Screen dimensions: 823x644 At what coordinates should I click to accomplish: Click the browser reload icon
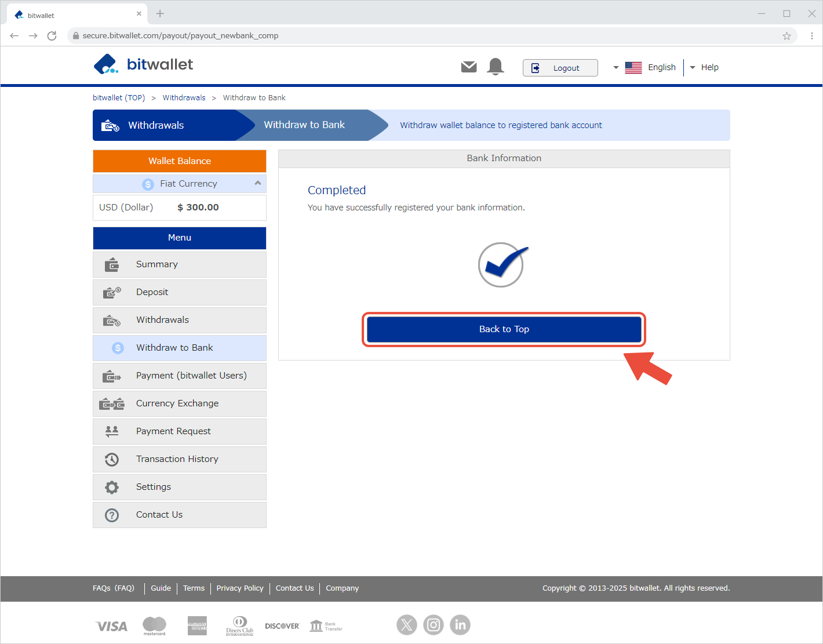pos(52,36)
